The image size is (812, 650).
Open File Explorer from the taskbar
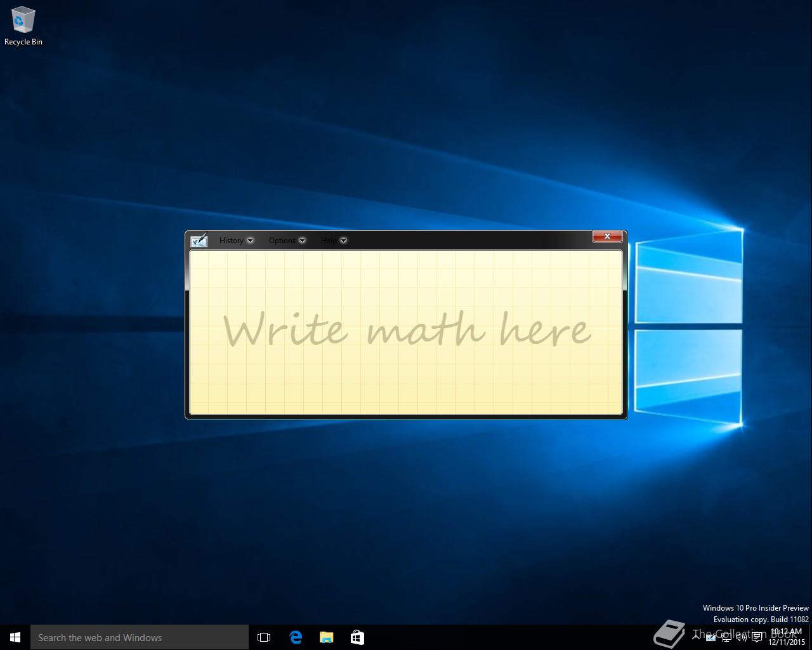(x=326, y=637)
